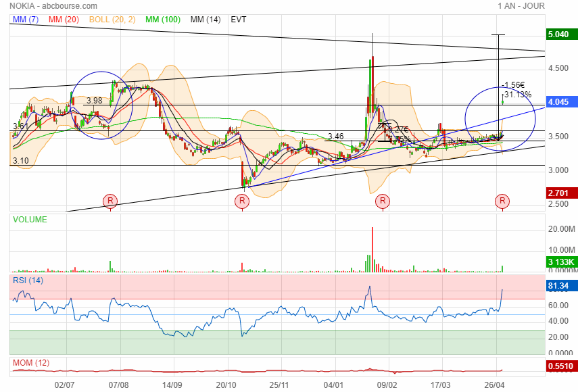Click the RSI (14) panel label
Screen dimensions: 578x392
tap(28, 280)
